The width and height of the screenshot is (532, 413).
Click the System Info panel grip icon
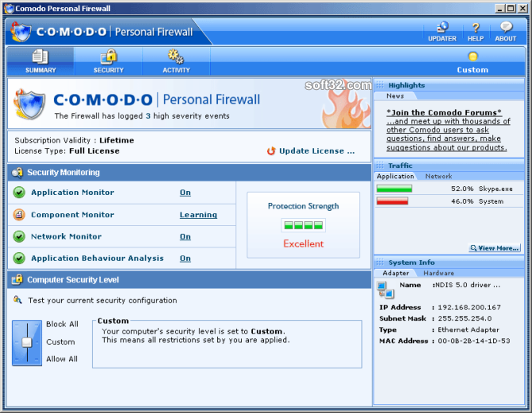[380, 262]
